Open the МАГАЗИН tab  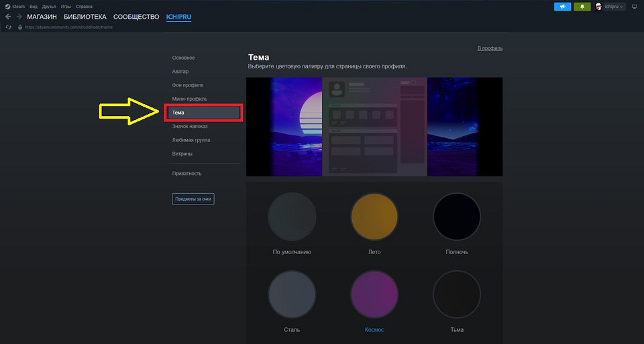click(x=42, y=16)
